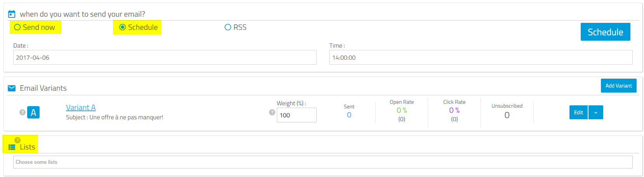
Task: Select the Send now option
Action: click(35, 27)
